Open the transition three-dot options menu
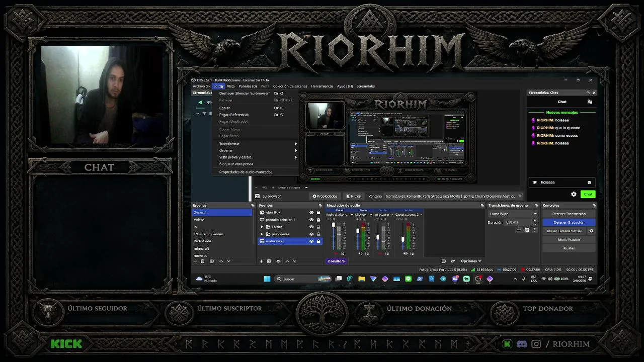The image size is (644, 362). 534,230
